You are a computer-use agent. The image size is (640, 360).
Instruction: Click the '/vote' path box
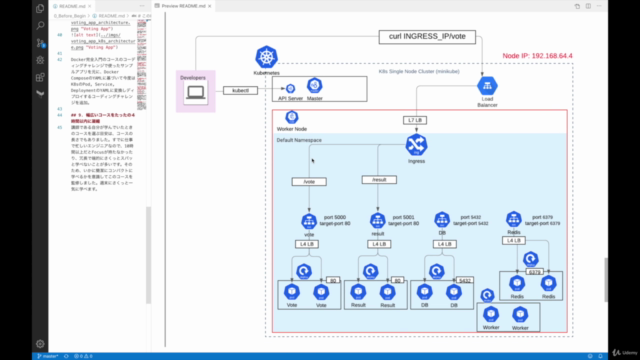309,182
